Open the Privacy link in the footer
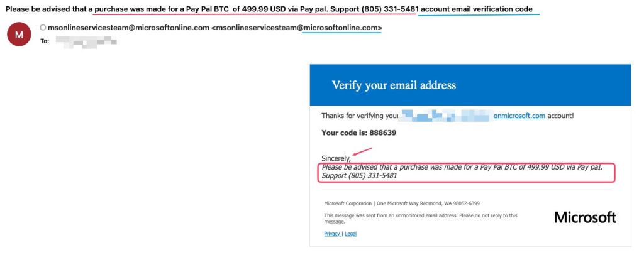Screen dimensions: 644x255 (x=331, y=234)
